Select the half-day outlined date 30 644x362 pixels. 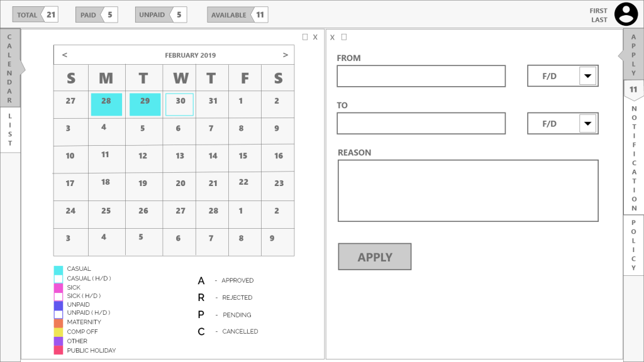[179, 104]
